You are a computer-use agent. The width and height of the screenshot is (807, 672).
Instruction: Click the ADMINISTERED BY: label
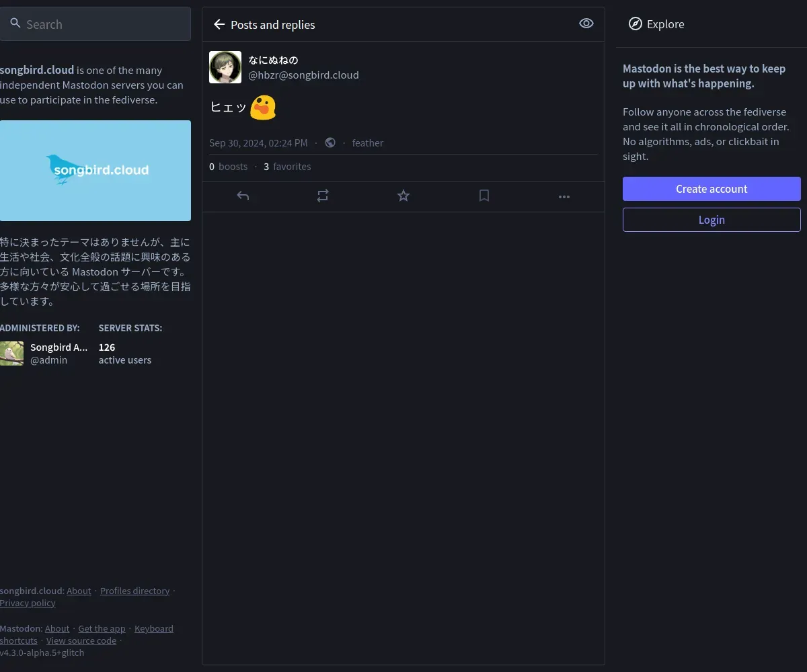click(40, 328)
